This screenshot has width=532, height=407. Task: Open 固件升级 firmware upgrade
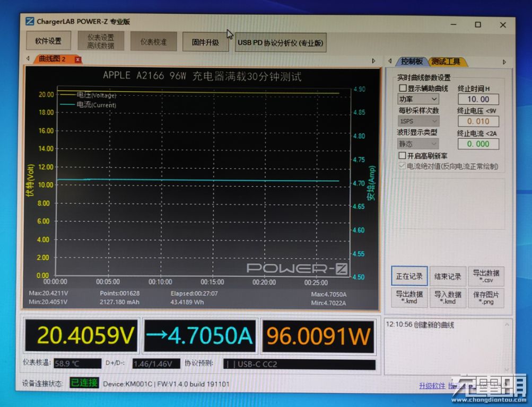(x=205, y=42)
